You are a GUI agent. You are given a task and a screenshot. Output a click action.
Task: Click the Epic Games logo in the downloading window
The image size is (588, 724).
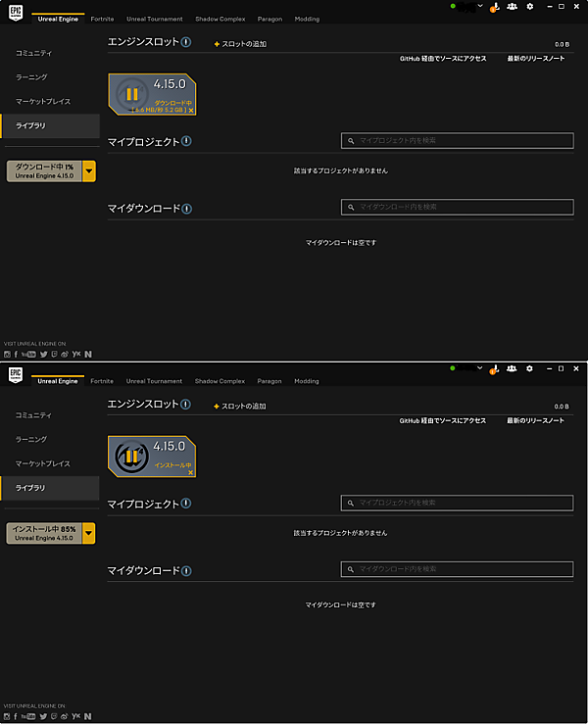tap(16, 12)
